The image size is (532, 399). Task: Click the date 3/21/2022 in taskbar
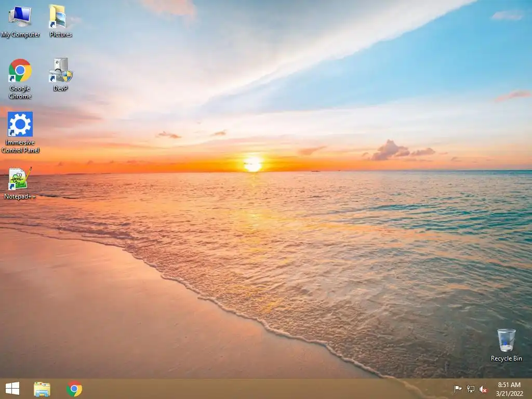pos(509,394)
